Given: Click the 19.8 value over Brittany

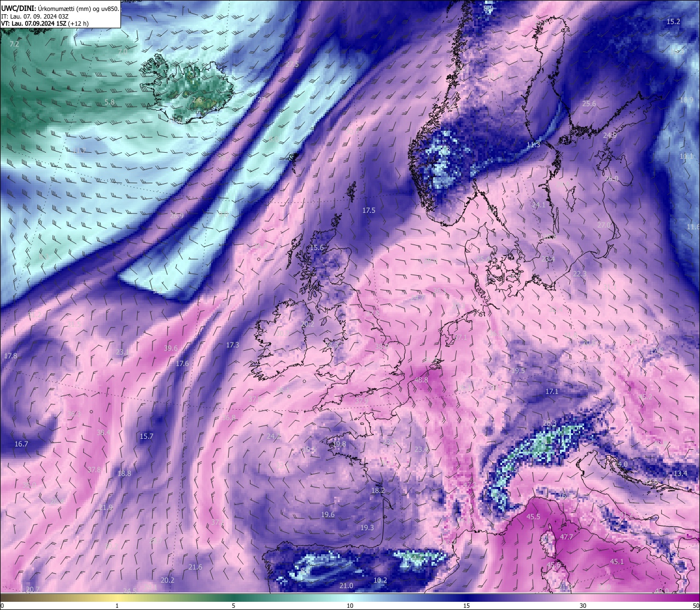Looking at the screenshot, I should click(339, 444).
